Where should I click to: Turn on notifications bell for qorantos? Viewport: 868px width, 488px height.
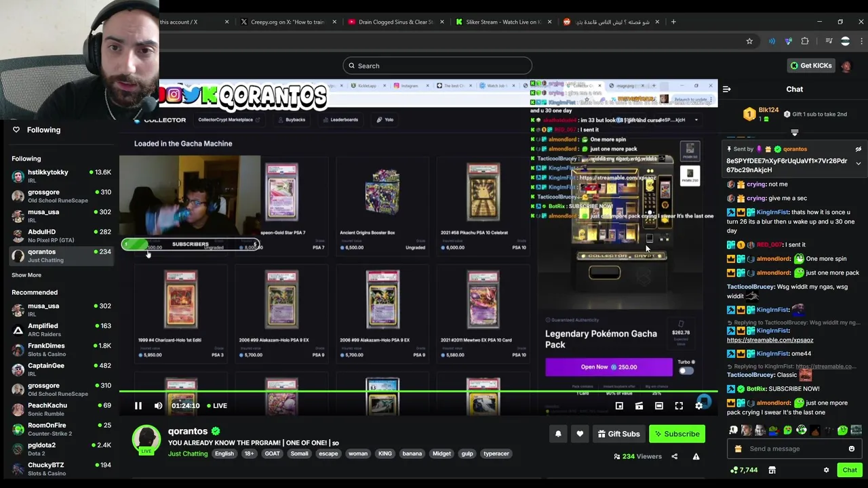tap(558, 434)
